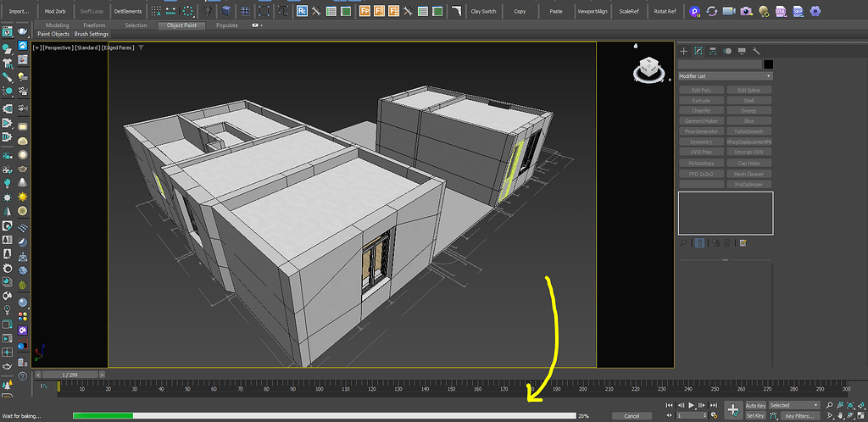
Task: Open the Time Configuration icon
Action: pos(714,415)
